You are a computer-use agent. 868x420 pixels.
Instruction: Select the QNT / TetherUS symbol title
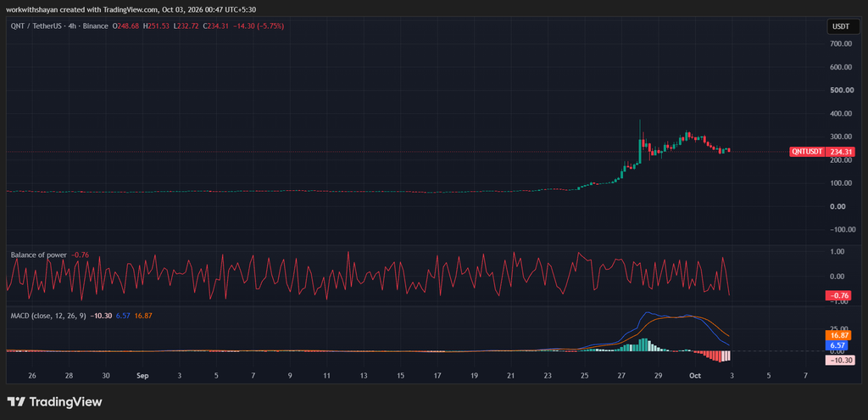[59, 26]
